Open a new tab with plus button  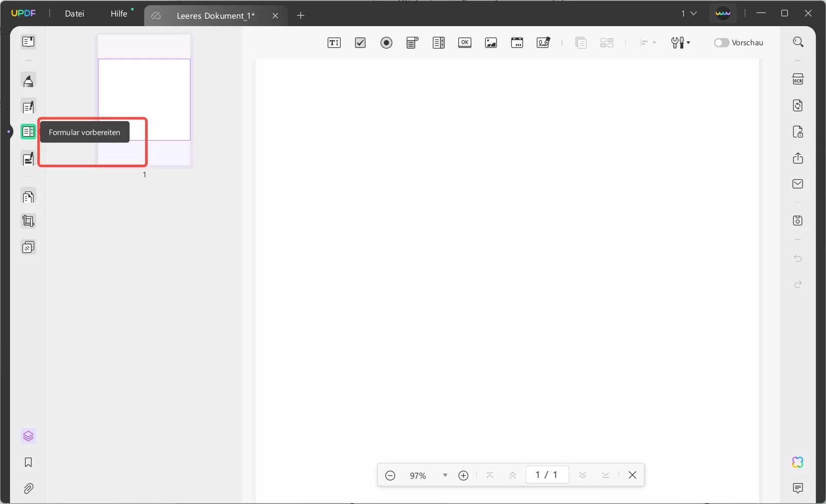(x=301, y=16)
